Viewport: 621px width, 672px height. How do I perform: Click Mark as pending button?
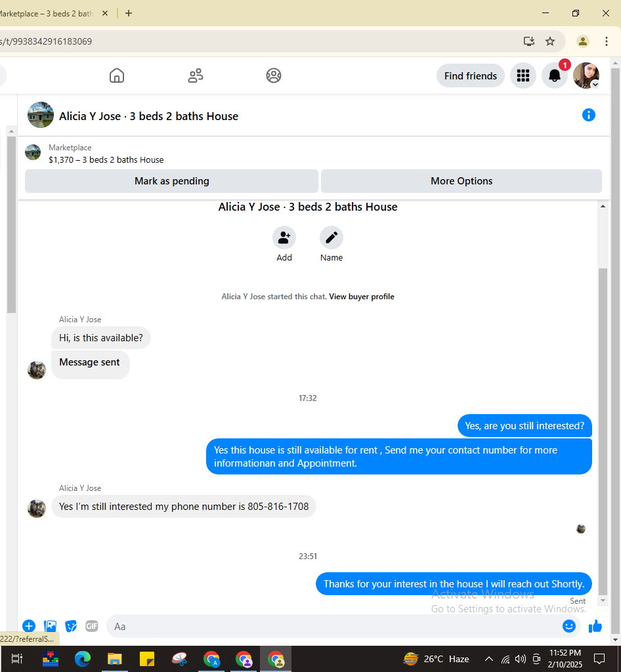tap(171, 181)
